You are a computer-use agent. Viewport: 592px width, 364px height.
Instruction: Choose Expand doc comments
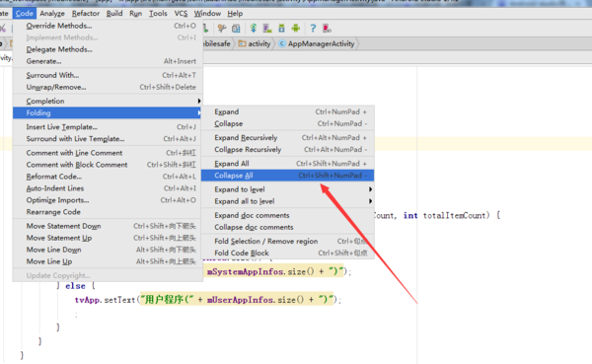tap(288, 215)
